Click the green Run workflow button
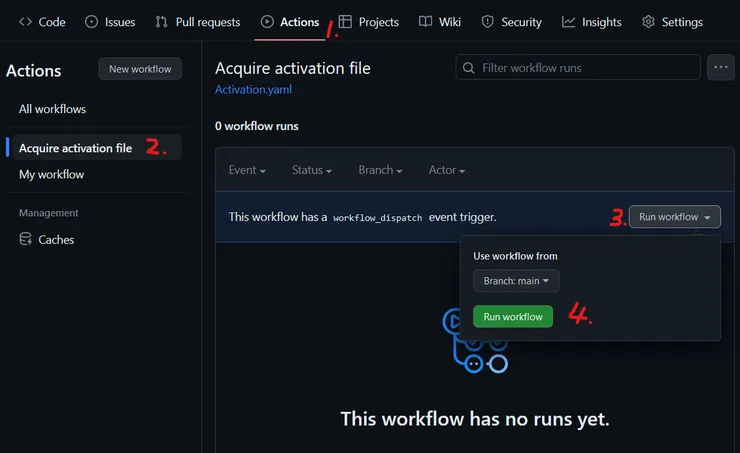The image size is (740, 453). pos(512,317)
